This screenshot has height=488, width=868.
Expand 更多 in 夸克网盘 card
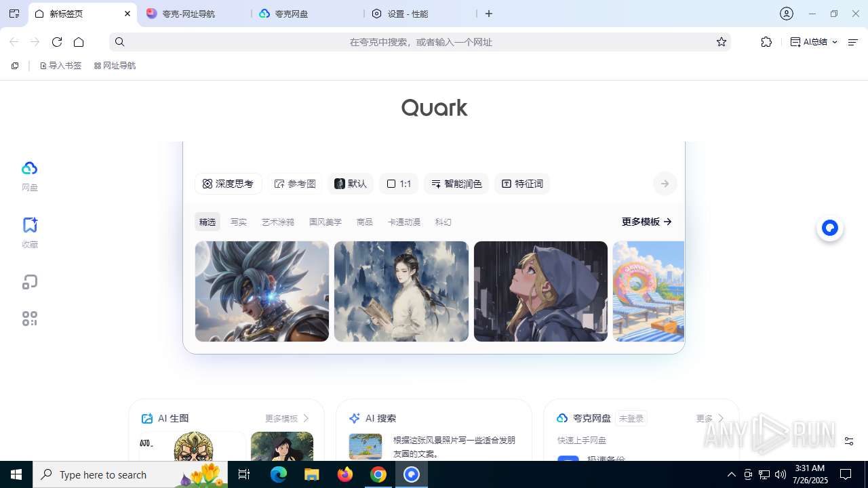(x=710, y=418)
